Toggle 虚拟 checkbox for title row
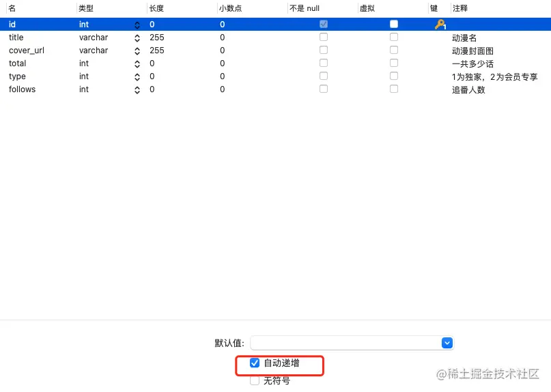This screenshot has width=551, height=392. [394, 37]
